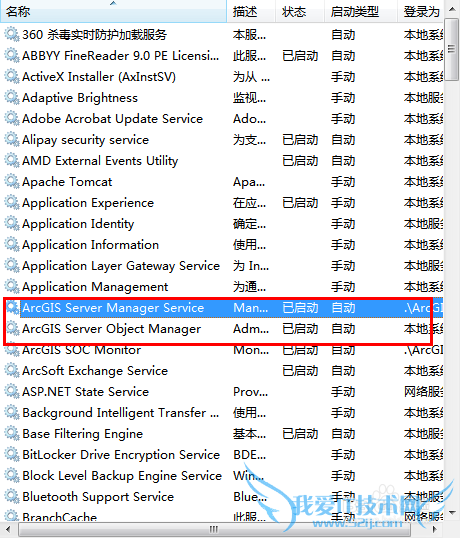This screenshot has width=460, height=538.
Task: Click gear icon of ASP.NET State Service
Action: 12,391
